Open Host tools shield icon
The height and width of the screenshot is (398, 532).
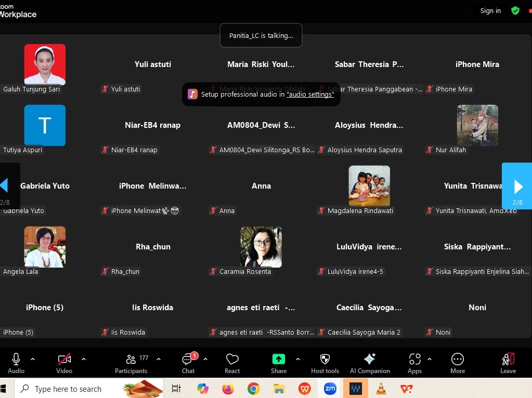tap(325, 360)
